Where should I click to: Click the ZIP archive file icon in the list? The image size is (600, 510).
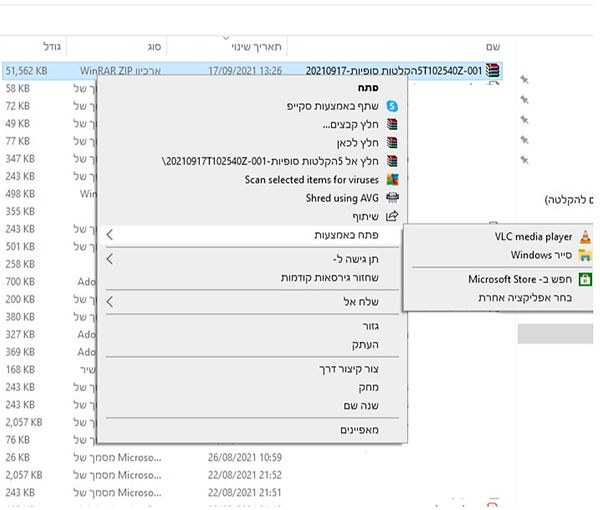coord(492,70)
